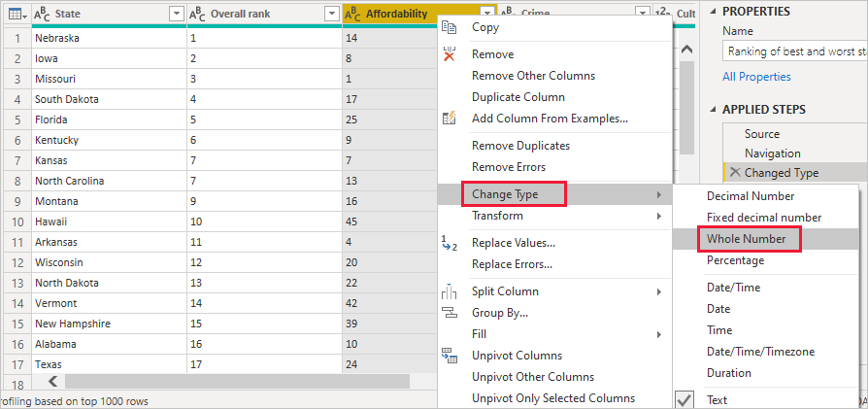The width and height of the screenshot is (868, 409).
Task: Click the Unpivot Columns icon
Action: pyautogui.click(x=449, y=356)
